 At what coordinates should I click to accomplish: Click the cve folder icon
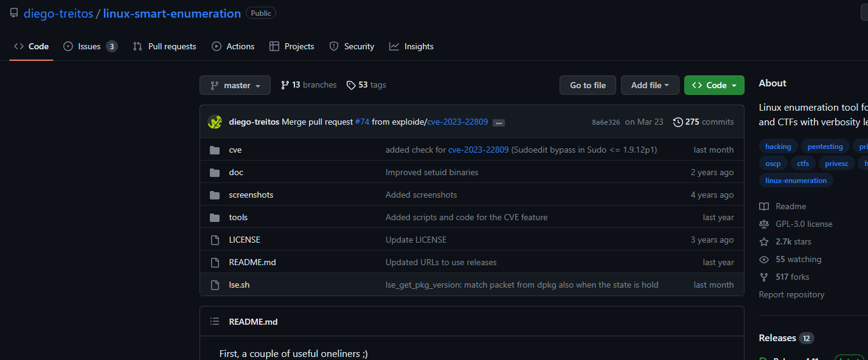point(215,150)
